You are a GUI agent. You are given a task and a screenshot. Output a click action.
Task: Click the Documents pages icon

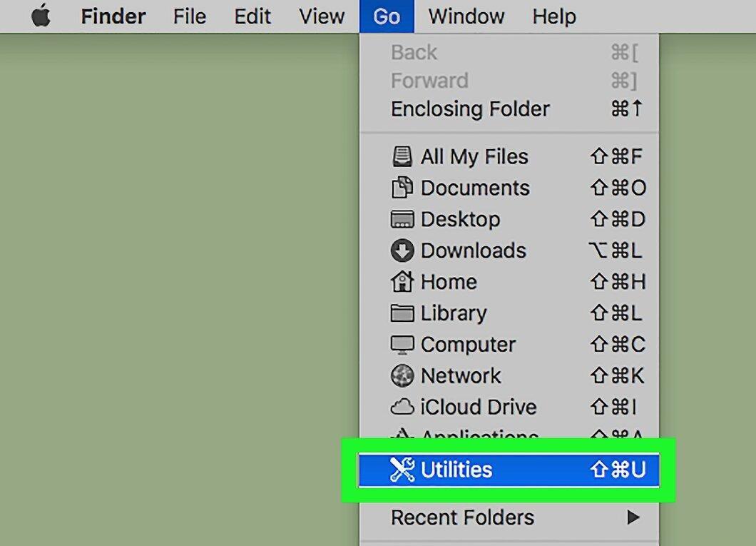pos(402,188)
